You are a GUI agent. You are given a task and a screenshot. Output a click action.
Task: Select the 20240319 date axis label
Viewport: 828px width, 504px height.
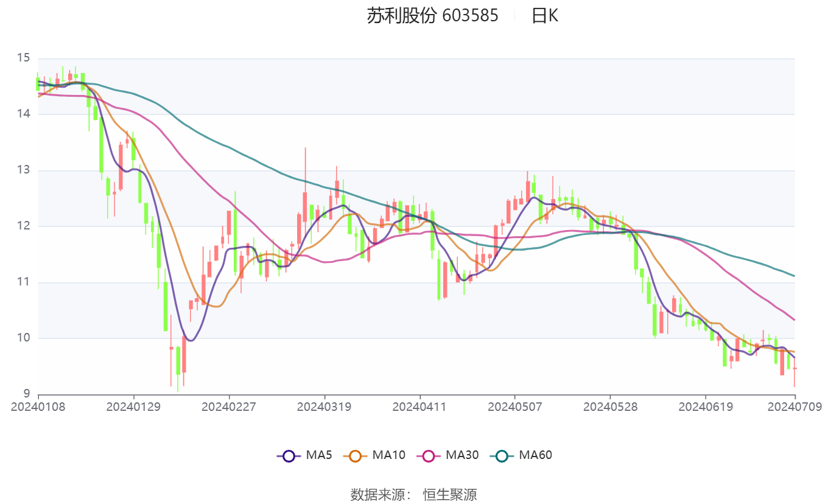tap(324, 406)
